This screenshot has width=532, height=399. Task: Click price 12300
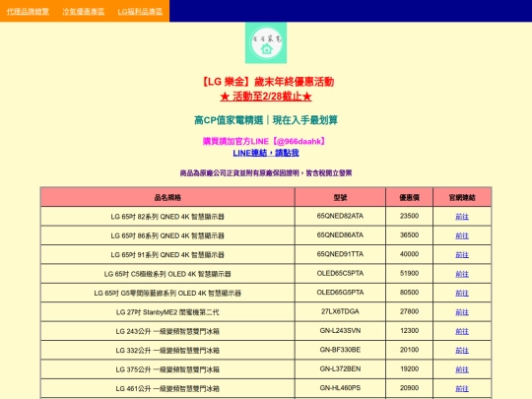[x=409, y=330]
